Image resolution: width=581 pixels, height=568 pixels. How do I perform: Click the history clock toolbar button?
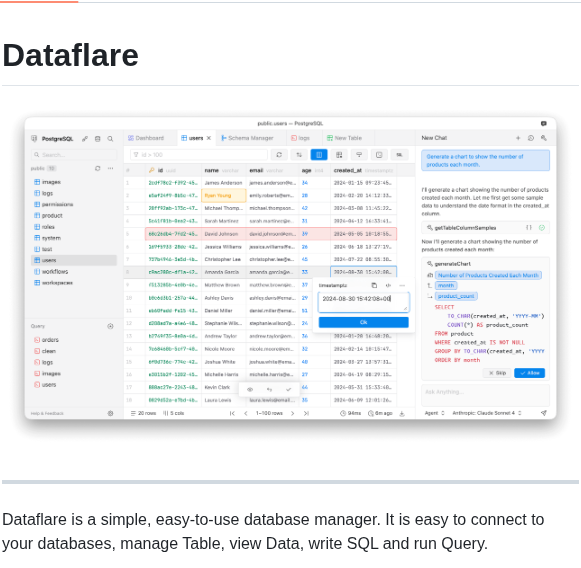tap(379, 155)
